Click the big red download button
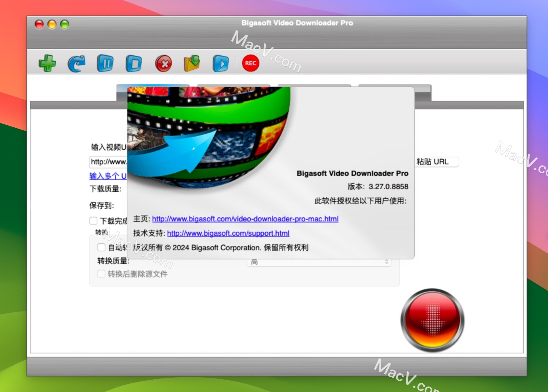 (432, 320)
